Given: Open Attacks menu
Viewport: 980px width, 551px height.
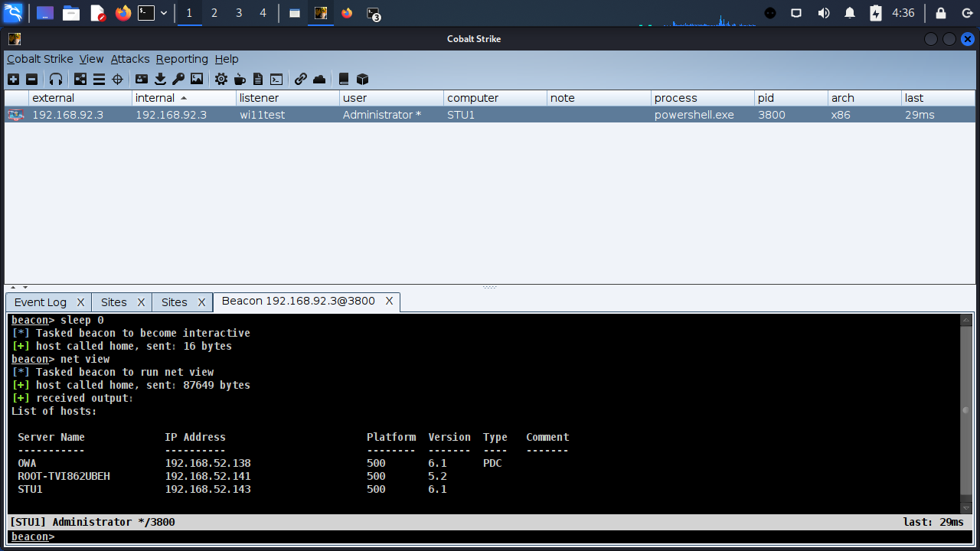Looking at the screenshot, I should 130,59.
